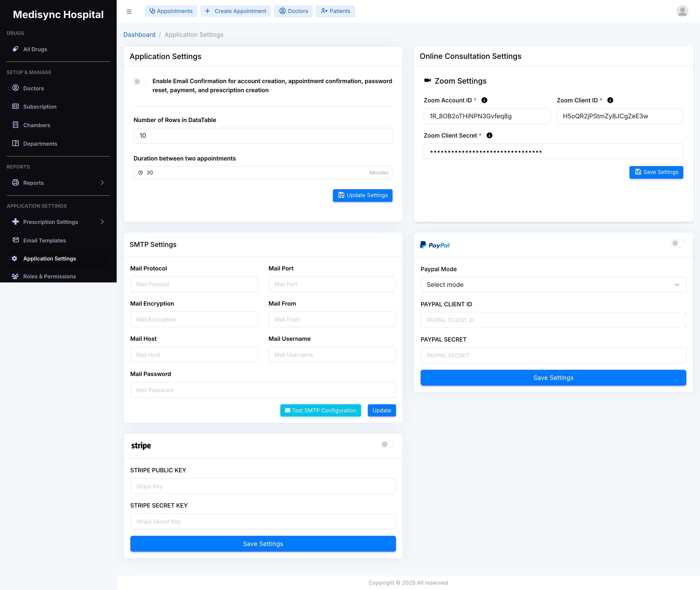The image size is (700, 590).
Task: Click the Zoom Client Secret info icon
Action: 489,135
